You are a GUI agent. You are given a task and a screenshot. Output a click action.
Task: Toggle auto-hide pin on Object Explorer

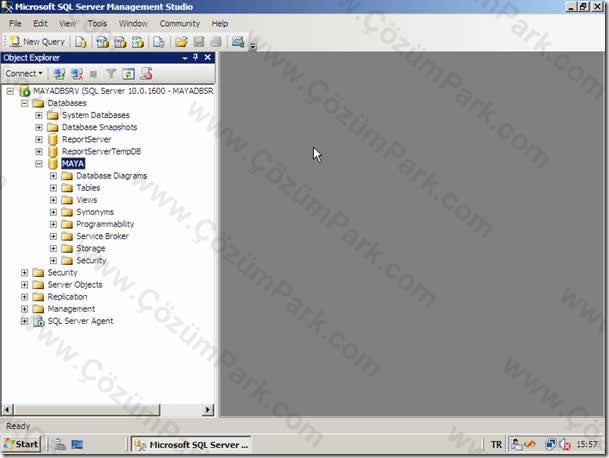click(x=196, y=57)
